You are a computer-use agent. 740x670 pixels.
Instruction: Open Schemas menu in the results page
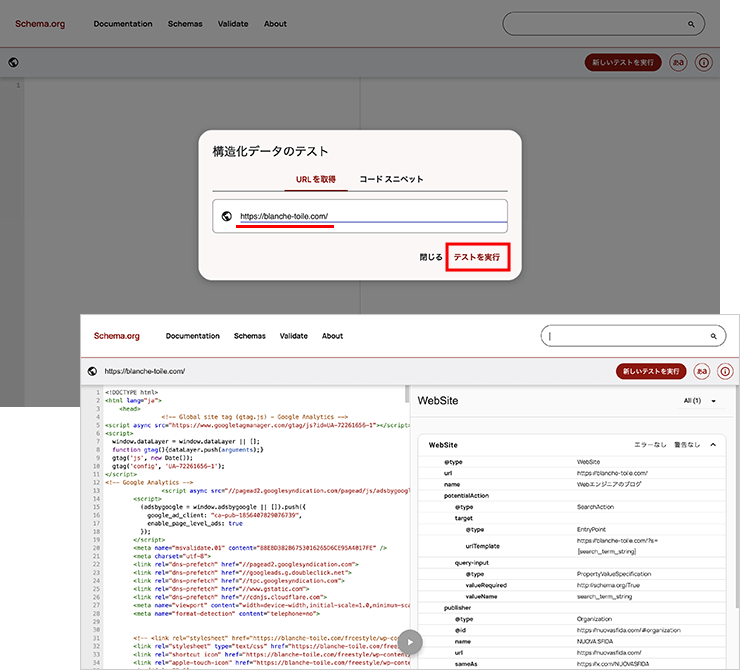pos(250,336)
